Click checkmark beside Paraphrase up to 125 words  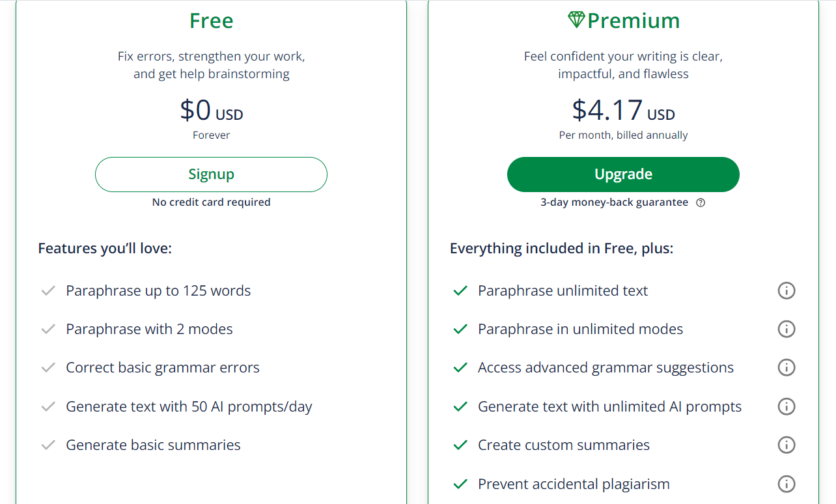tap(48, 291)
